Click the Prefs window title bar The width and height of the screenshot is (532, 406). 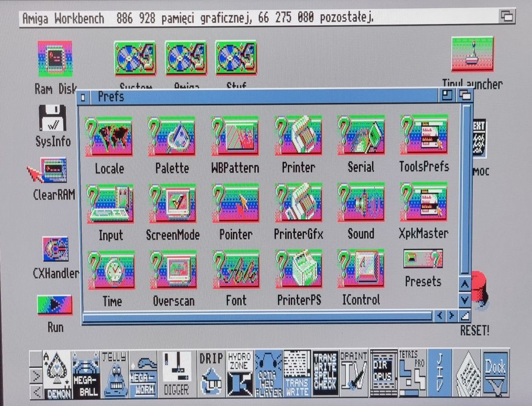[x=264, y=96]
